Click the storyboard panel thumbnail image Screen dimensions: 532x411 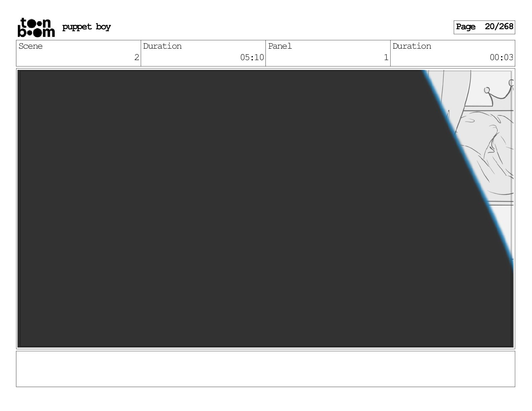pos(265,209)
